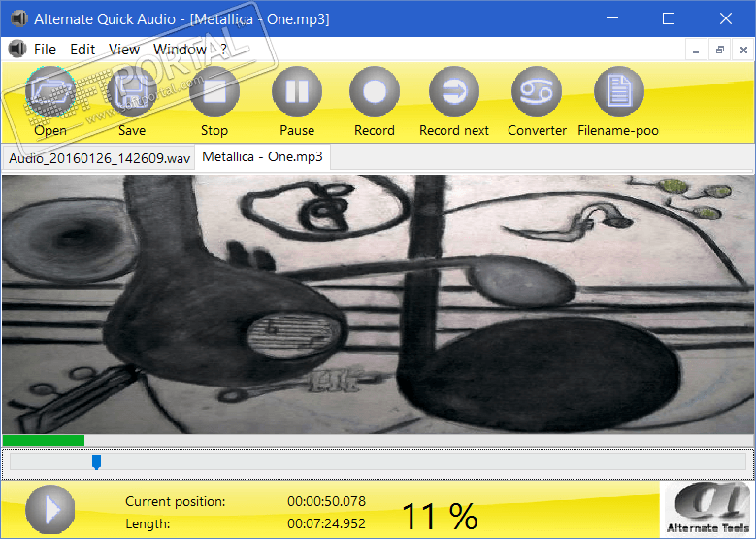The height and width of the screenshot is (539, 756).
Task: Open the View menu
Action: point(124,50)
